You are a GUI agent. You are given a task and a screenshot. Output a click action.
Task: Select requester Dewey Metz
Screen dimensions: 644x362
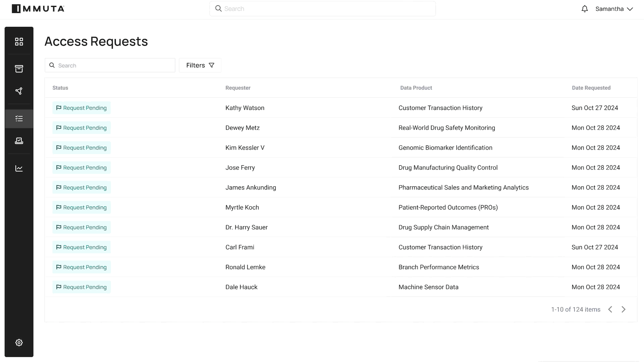coord(243,128)
